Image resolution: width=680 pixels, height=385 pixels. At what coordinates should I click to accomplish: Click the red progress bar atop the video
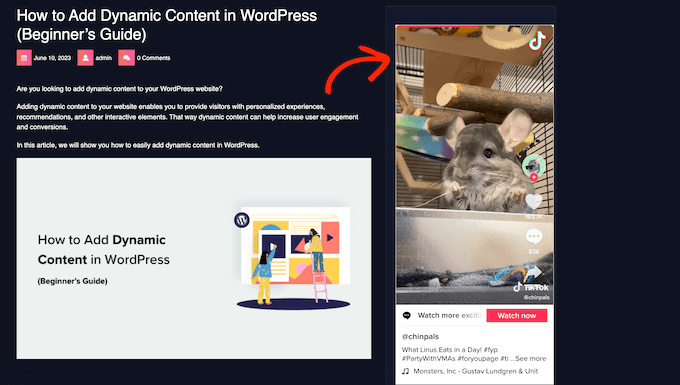pos(438,26)
